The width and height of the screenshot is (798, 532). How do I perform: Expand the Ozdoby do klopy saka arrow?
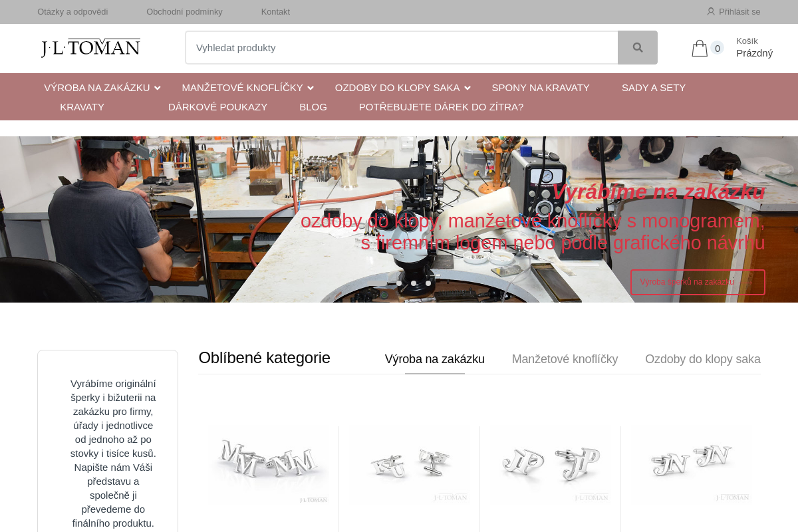(467, 88)
